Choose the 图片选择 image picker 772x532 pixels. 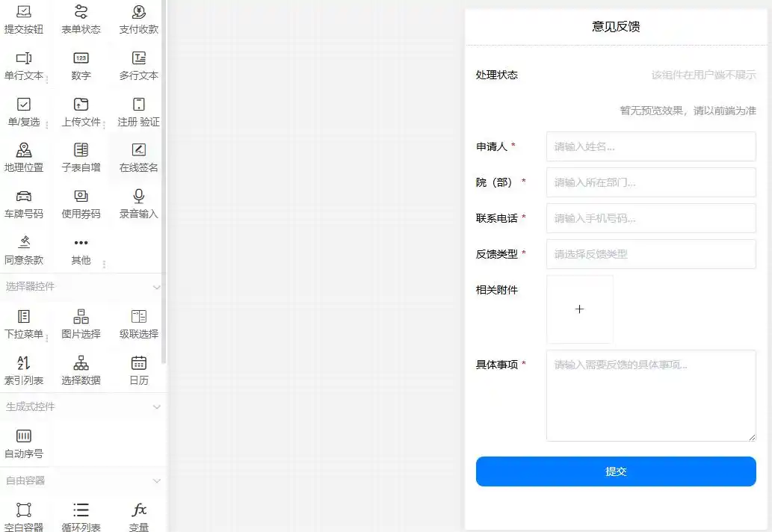pyautogui.click(x=81, y=324)
